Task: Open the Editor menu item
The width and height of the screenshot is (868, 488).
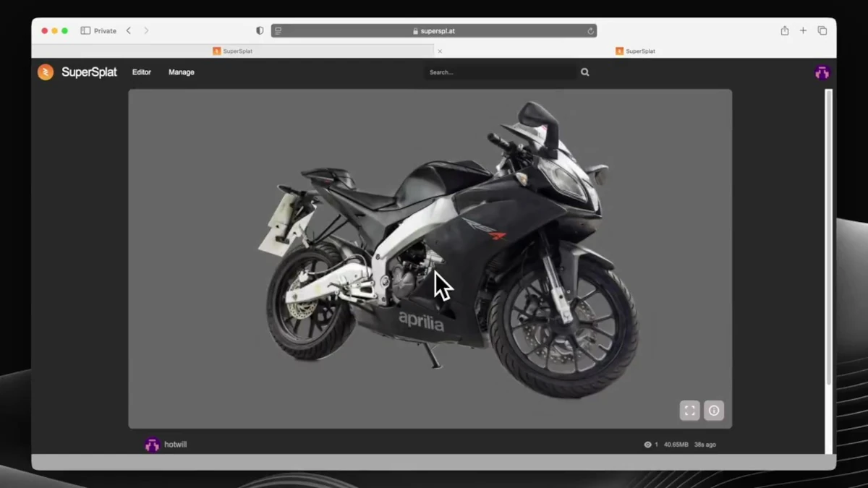Action: click(x=142, y=72)
